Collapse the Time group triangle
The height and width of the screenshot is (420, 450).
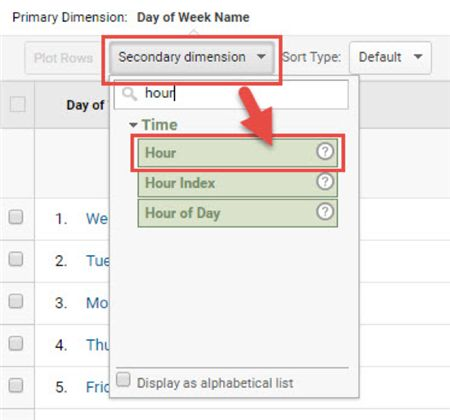click(x=133, y=125)
